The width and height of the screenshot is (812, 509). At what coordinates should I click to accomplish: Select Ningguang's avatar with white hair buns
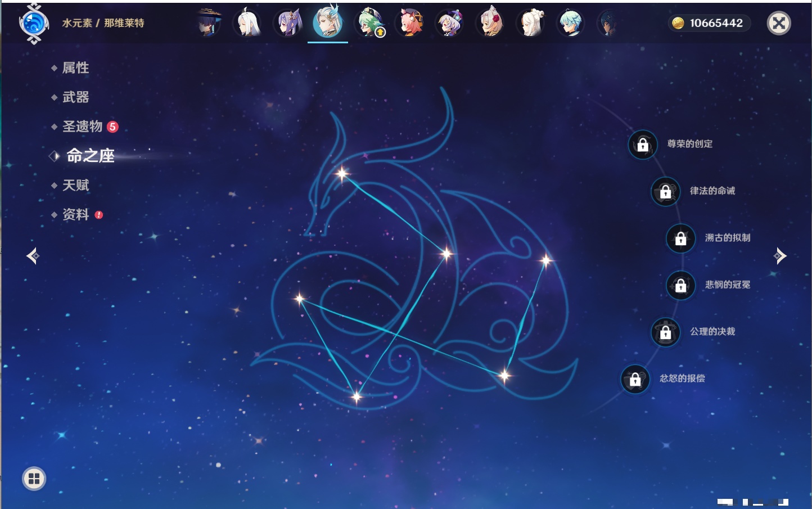pyautogui.click(x=531, y=24)
